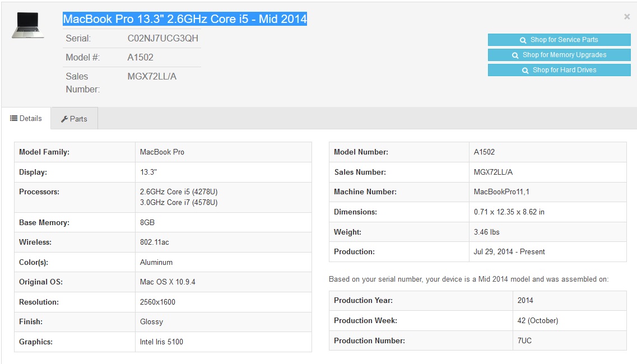The width and height of the screenshot is (637, 364).
Task: Click the Sales Number table value MGX72LL/A
Action: click(493, 172)
